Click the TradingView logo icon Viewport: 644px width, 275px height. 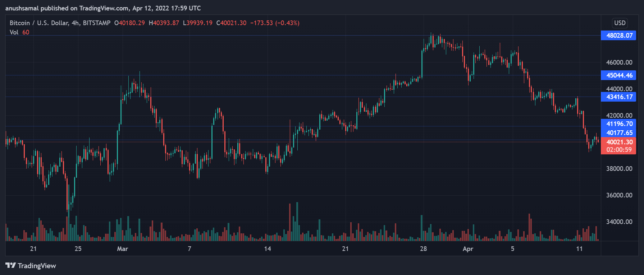[x=10, y=265]
